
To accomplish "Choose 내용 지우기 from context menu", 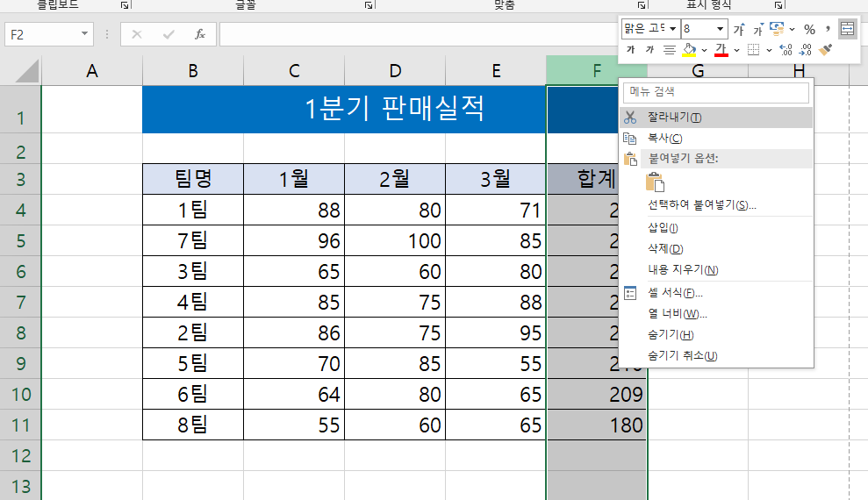I will (716, 270).
